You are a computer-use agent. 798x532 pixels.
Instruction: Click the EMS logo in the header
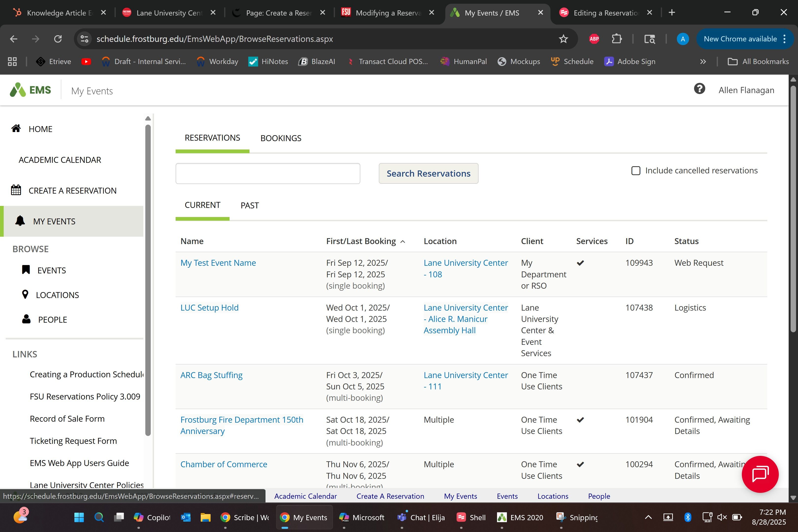31,90
